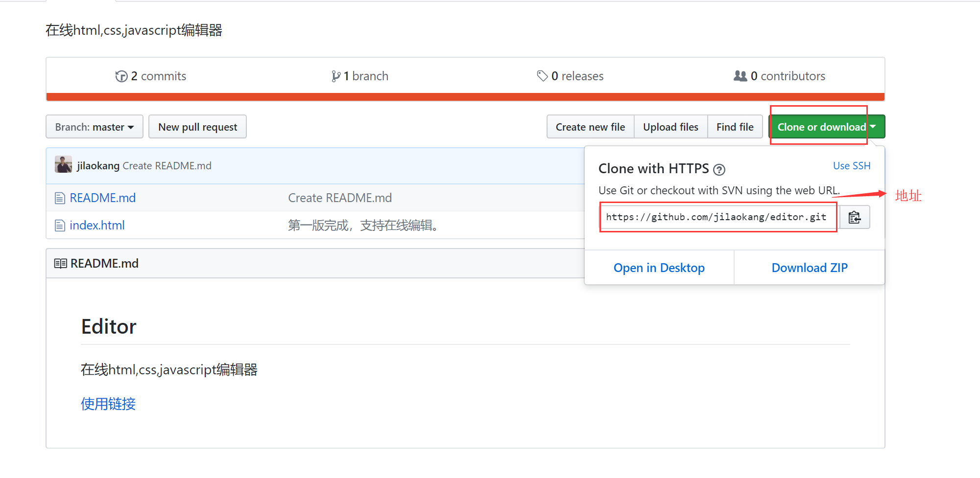Click the releases tag icon
This screenshot has height=478, width=980.
(x=542, y=76)
